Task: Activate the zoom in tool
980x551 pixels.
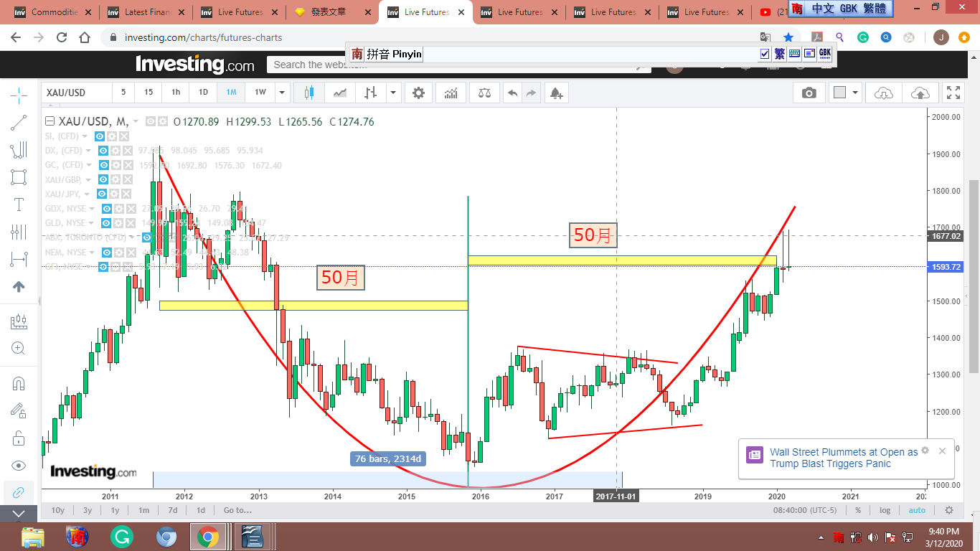Action: click(x=19, y=349)
